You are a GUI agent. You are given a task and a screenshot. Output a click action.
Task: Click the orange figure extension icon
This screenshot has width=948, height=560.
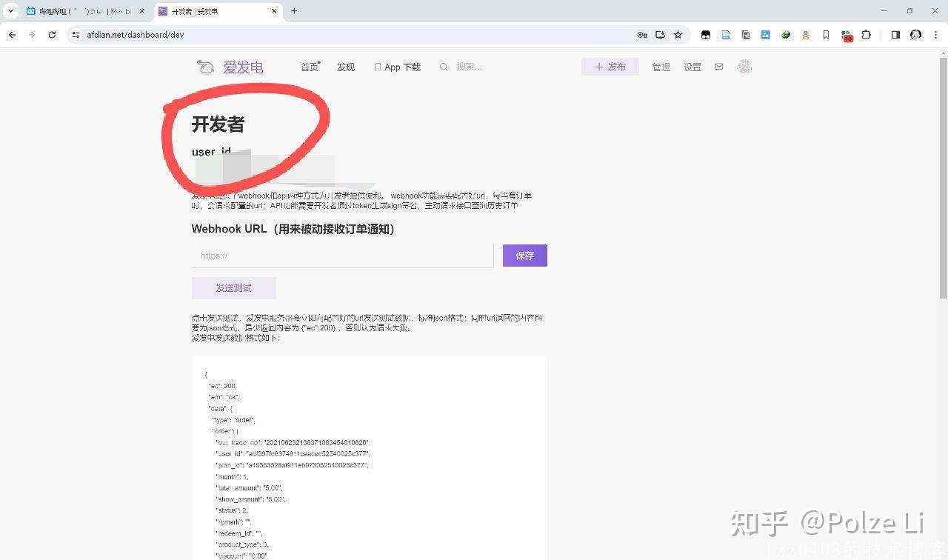[x=806, y=35]
